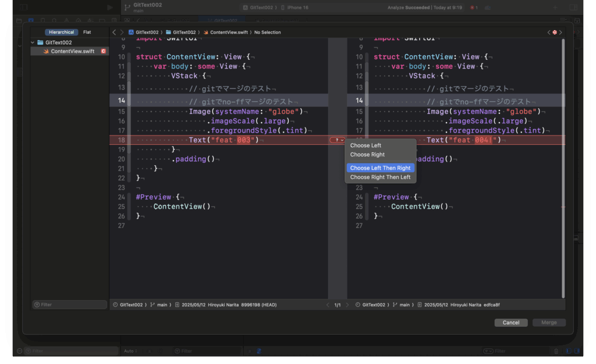Click the Auto selector in the debug bar
Image resolution: width=596 pixels, height=364 pixels.
click(130, 351)
